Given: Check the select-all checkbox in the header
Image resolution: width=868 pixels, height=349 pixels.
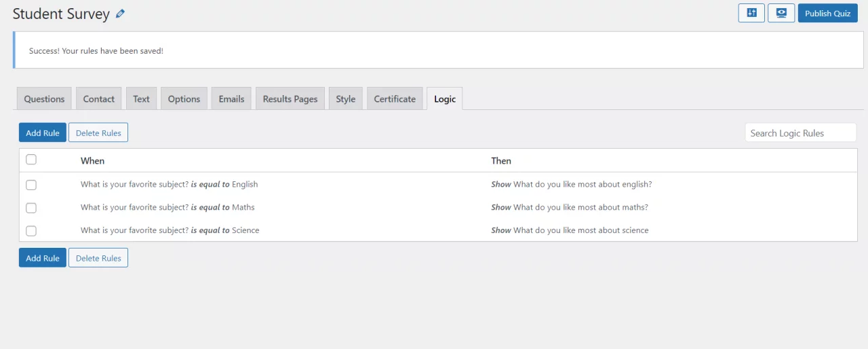Looking at the screenshot, I should pyautogui.click(x=31, y=160).
